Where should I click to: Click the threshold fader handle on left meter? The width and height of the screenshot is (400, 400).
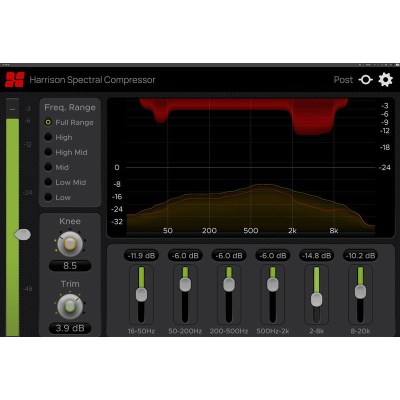22,235
